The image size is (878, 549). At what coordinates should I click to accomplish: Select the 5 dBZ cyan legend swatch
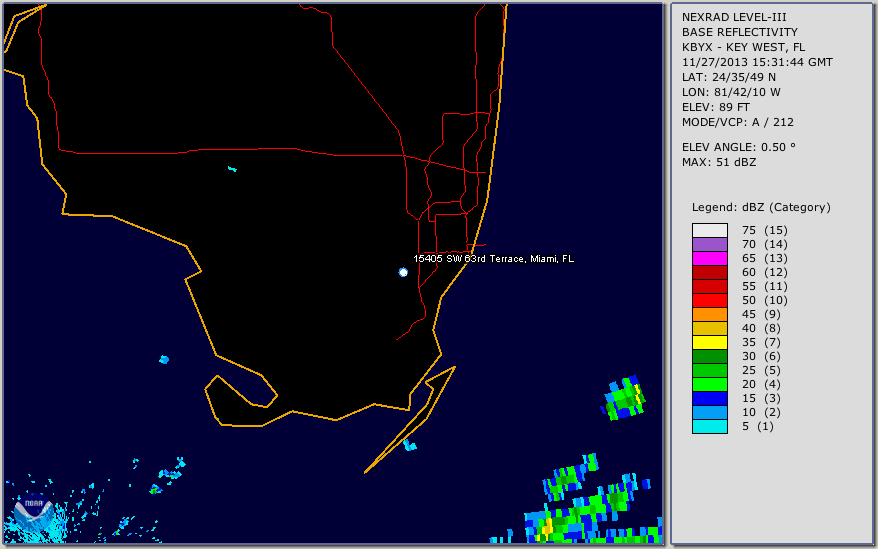coord(709,426)
